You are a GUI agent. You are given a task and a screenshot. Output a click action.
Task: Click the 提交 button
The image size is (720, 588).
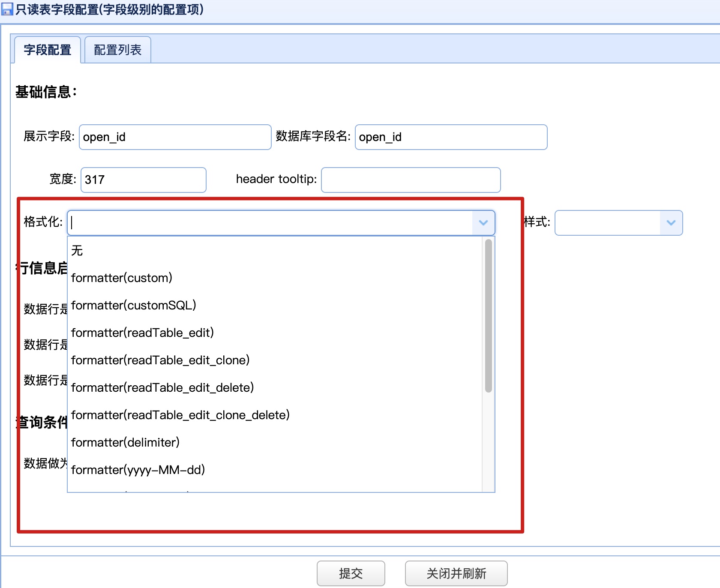coord(351,573)
